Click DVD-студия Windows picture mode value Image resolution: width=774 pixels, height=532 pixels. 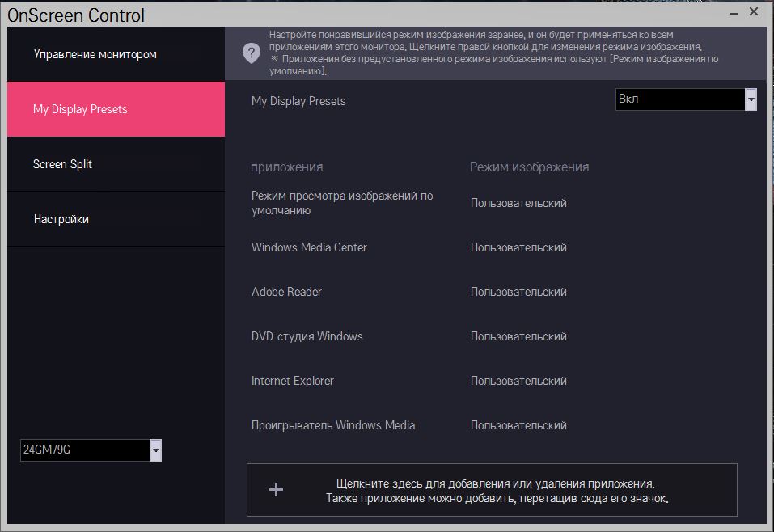point(518,336)
